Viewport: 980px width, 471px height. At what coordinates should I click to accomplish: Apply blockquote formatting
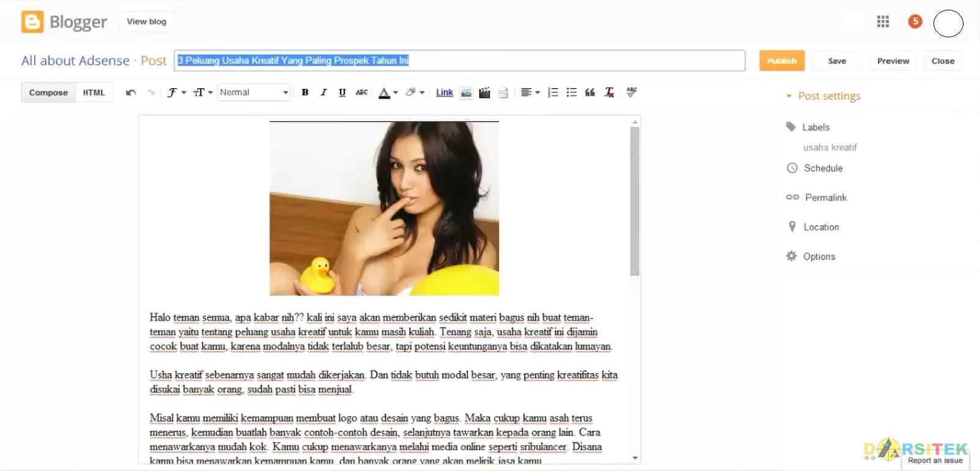click(590, 92)
